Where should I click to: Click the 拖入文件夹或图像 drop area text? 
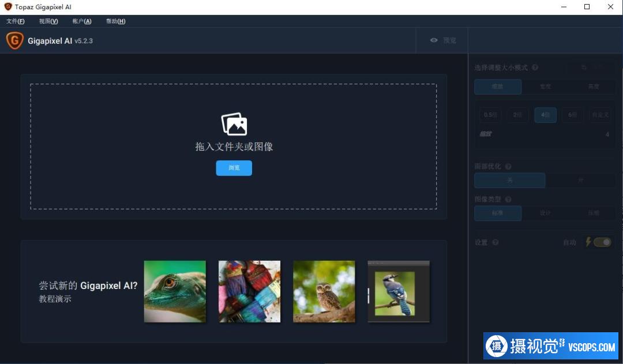tap(234, 147)
